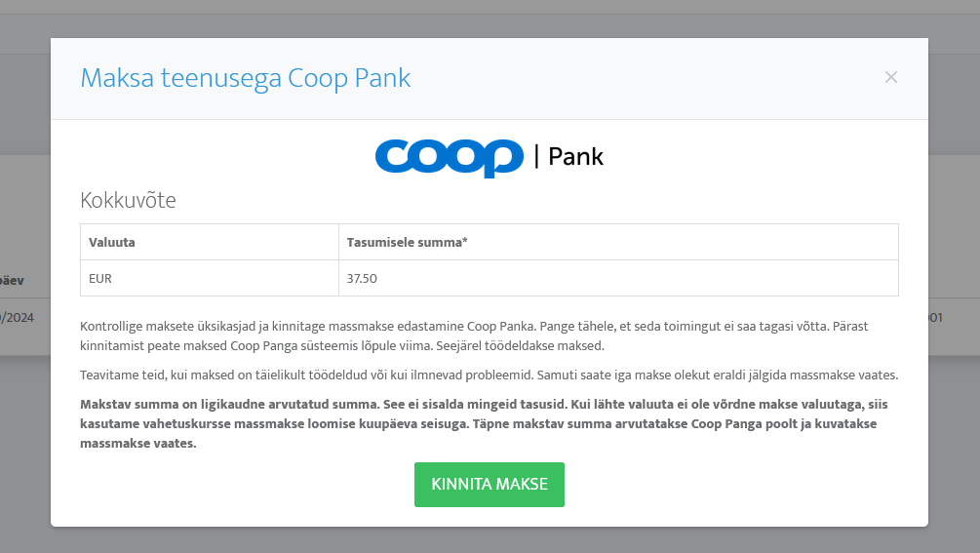Click the dimmed date cell behind the dialog
Viewport: 980px width, 553px height.
[x=18, y=317]
